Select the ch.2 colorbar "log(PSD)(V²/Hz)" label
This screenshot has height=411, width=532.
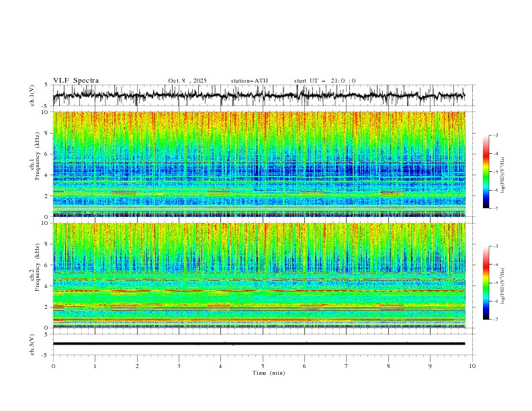tap(503, 286)
